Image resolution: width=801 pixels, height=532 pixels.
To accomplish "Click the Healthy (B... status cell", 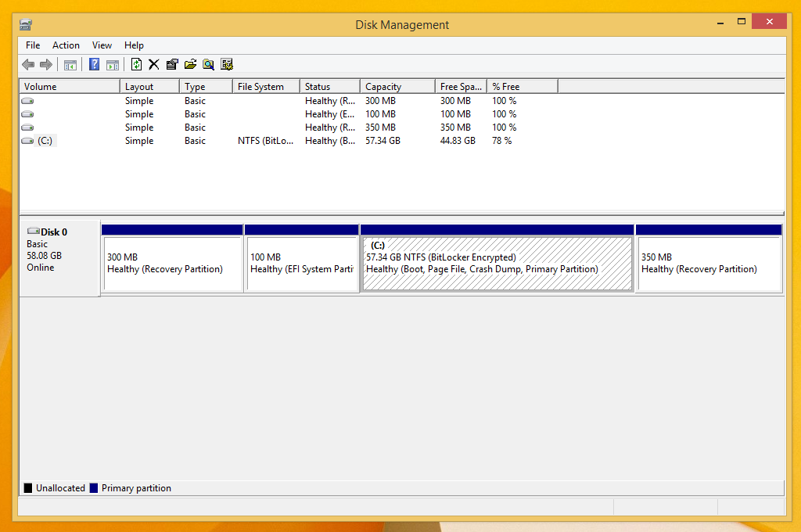I will pyautogui.click(x=330, y=141).
